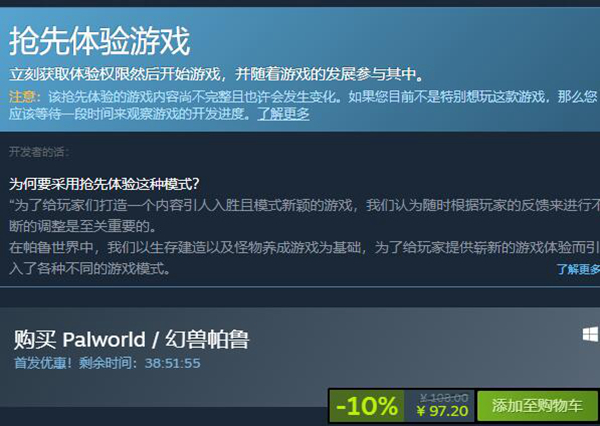Click the 首发优惠 countdown timer text
Image resolution: width=600 pixels, height=426 pixels.
tap(107, 363)
